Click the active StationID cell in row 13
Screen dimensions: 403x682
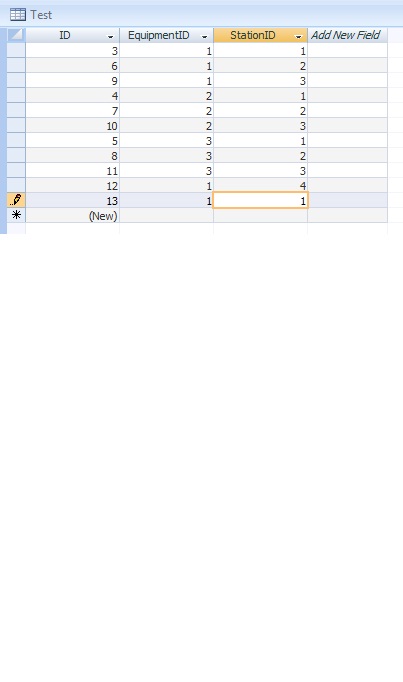(x=260, y=201)
